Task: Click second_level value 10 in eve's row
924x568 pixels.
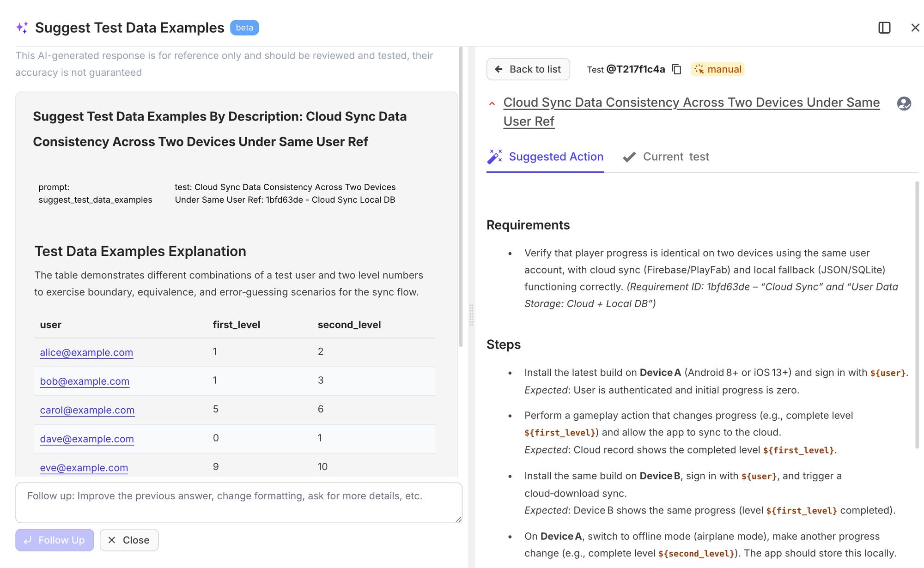Action: click(x=322, y=467)
